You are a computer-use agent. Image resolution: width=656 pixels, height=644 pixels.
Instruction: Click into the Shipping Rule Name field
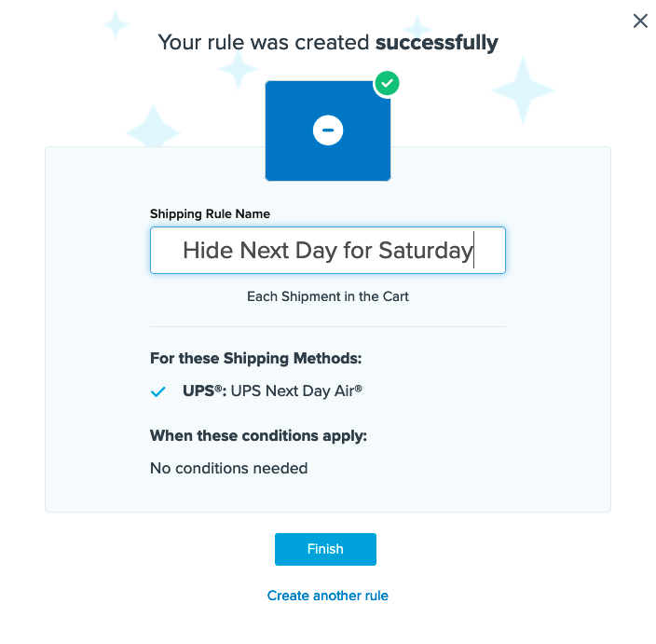328,251
